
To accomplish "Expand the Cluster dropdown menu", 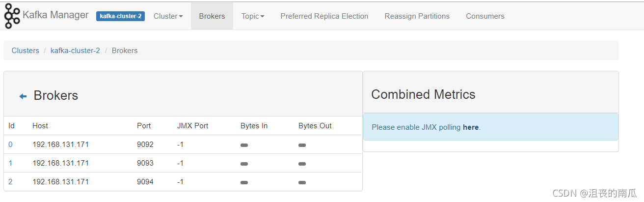I will tap(168, 16).
